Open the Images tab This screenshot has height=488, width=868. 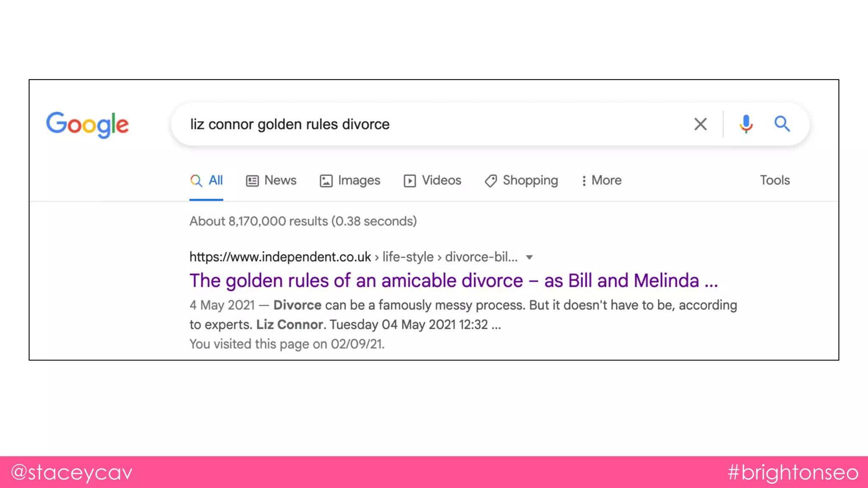359,180
